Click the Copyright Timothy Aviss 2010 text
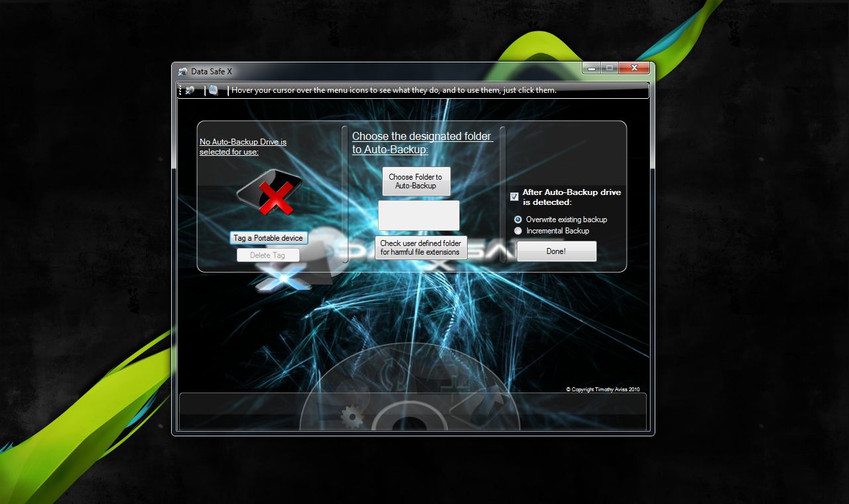 tap(603, 390)
